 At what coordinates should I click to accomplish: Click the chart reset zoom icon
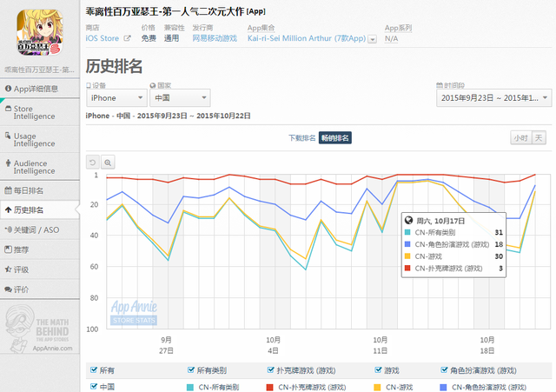(x=93, y=163)
